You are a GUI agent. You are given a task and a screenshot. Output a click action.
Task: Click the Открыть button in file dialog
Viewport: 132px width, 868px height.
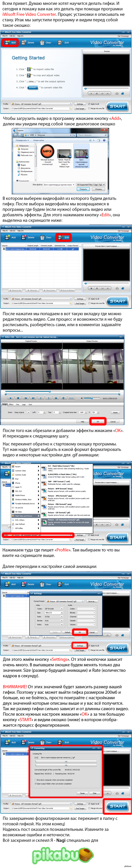(83, 189)
